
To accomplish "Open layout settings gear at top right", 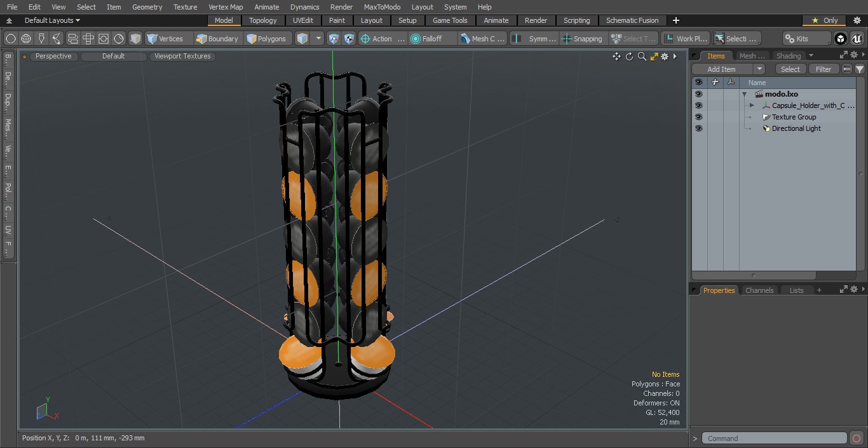I will 857,20.
